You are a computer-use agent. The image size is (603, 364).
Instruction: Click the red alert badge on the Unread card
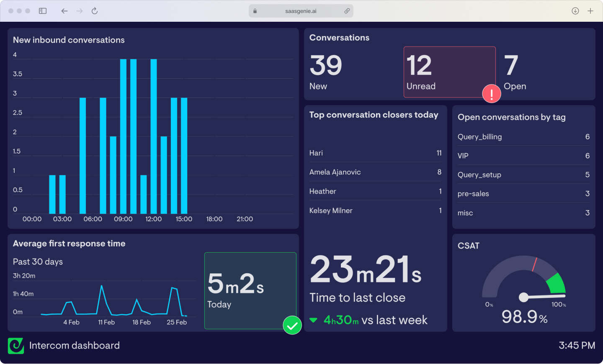point(492,93)
